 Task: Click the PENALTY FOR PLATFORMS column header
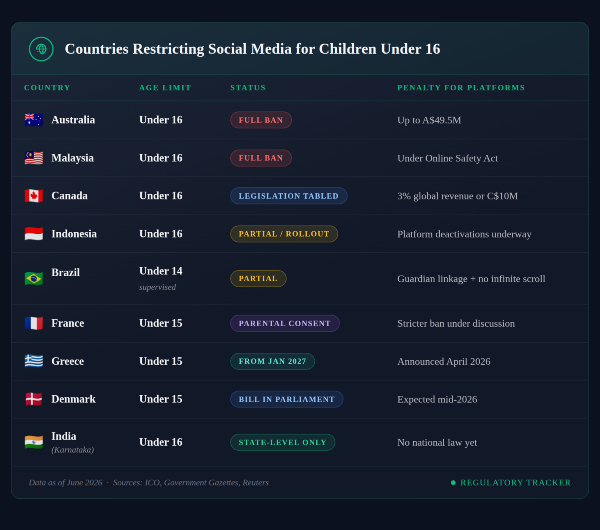point(461,88)
